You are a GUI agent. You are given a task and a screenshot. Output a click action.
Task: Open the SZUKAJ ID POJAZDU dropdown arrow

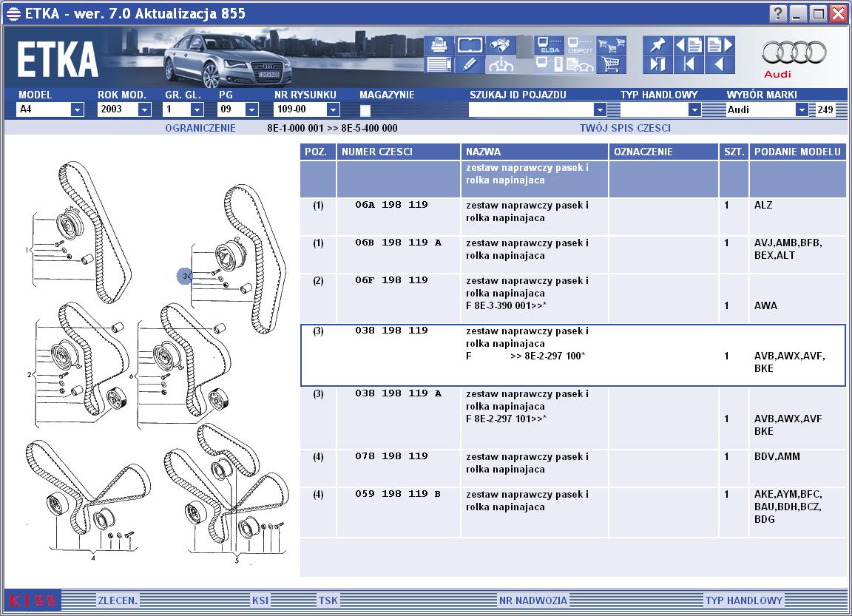coord(599,109)
